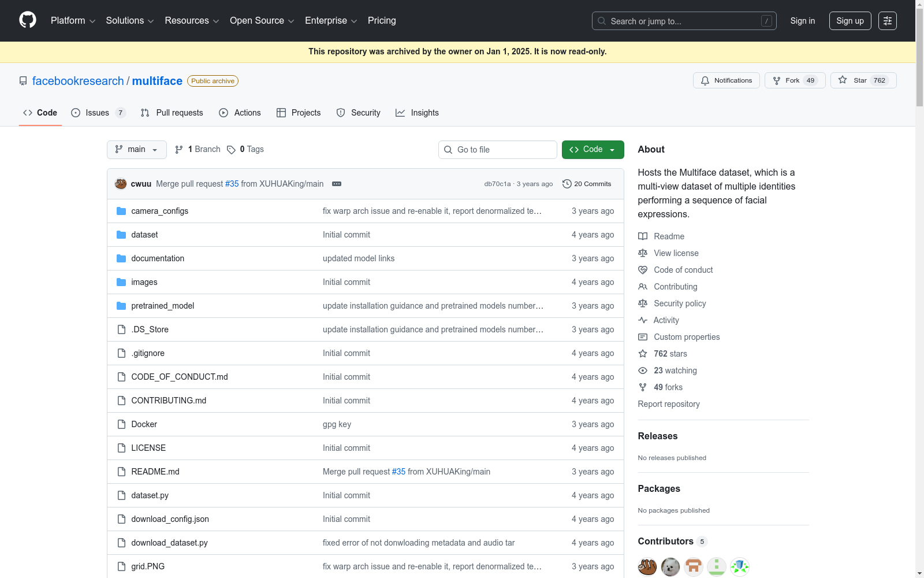Screen dimensions: 924x578
Task: Click the camera_configs folder icon
Action: tap(121, 211)
